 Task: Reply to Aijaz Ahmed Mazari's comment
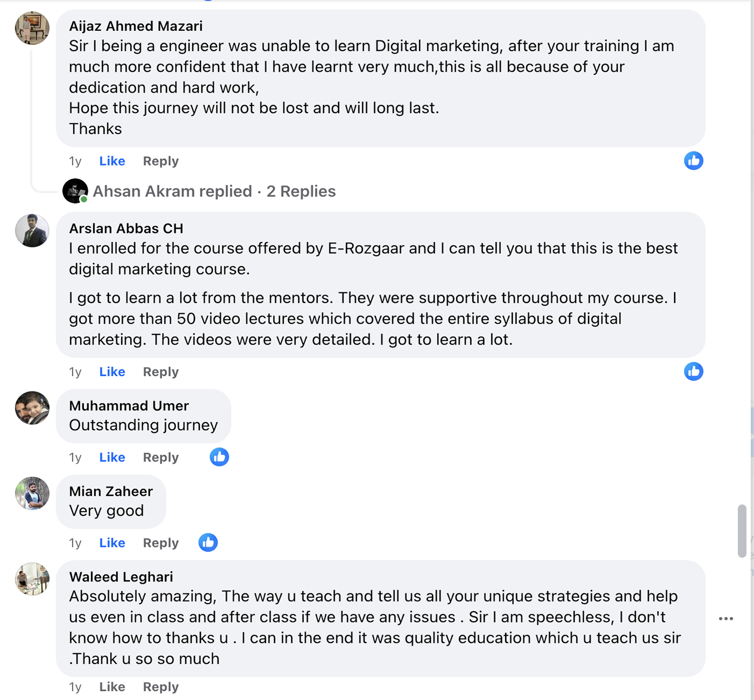tap(160, 161)
